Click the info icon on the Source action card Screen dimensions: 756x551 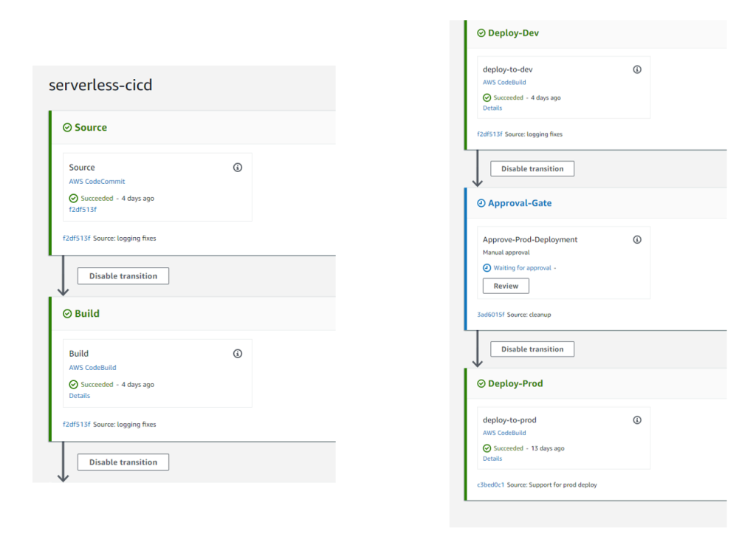[237, 168]
